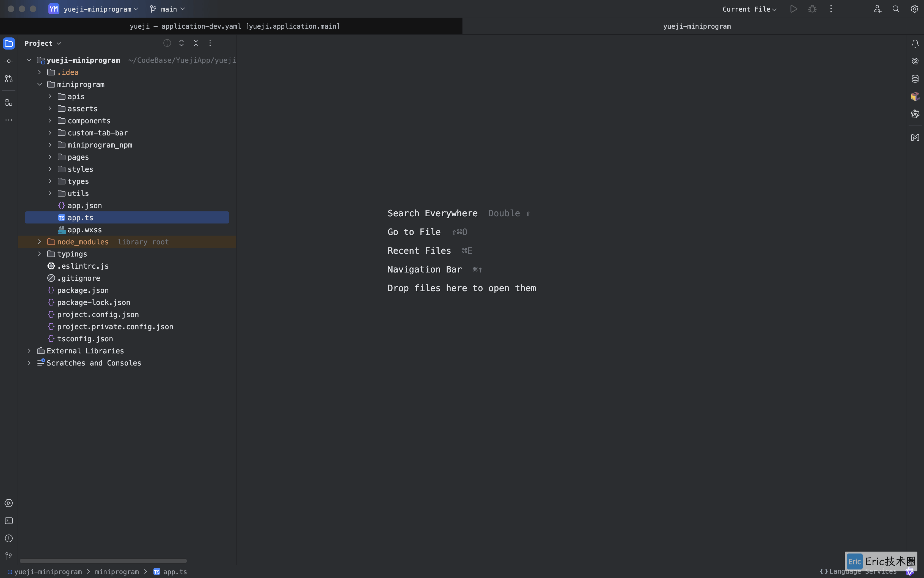Click Collapse All in Project panel
Screen dimensions: 924x578
(196, 43)
